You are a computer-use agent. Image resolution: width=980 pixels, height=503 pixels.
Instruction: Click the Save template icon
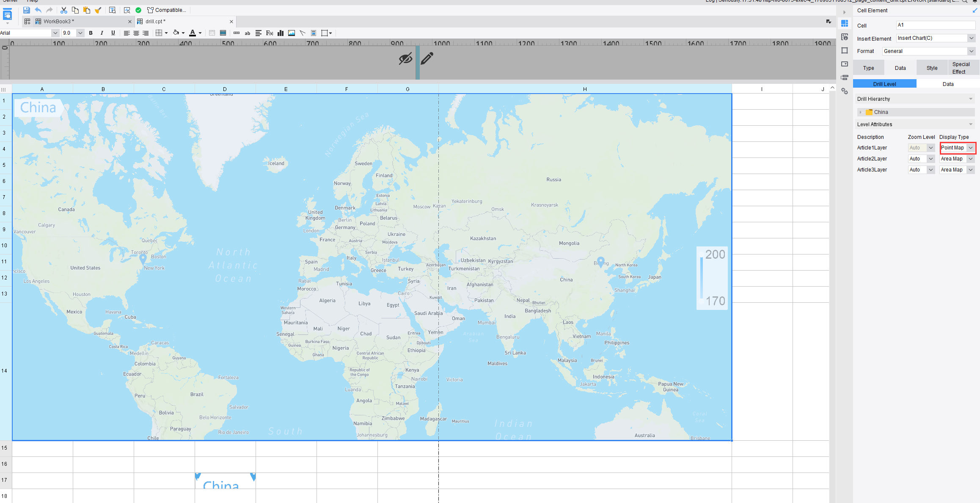pyautogui.click(x=26, y=10)
